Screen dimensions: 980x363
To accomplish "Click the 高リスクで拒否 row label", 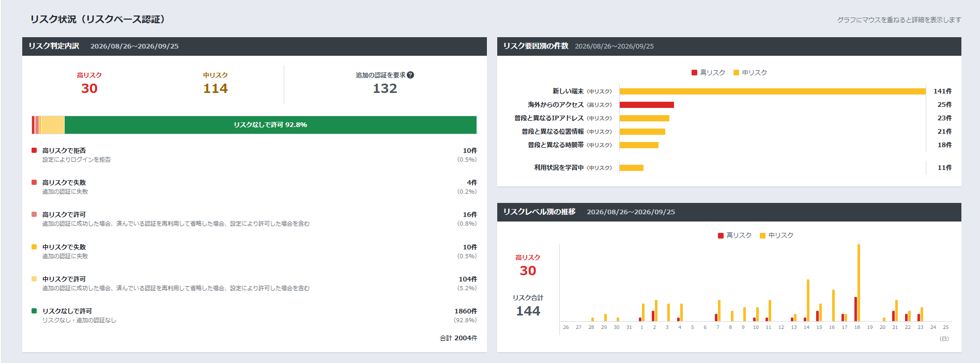I will [x=64, y=151].
